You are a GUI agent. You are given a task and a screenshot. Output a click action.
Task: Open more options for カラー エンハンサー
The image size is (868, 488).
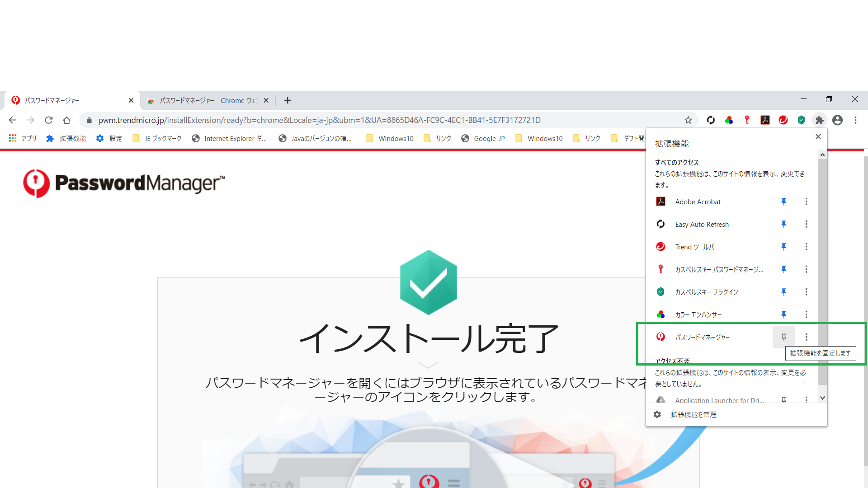pyautogui.click(x=806, y=314)
